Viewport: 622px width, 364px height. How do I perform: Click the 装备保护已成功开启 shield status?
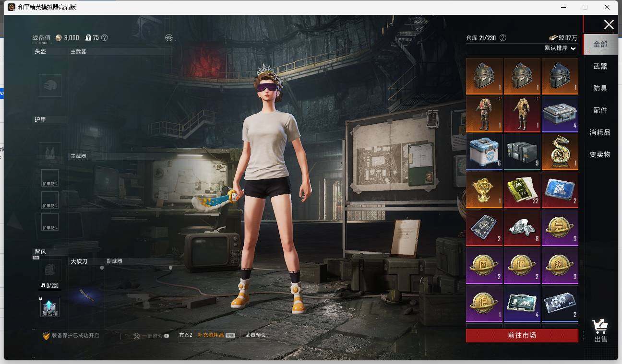71,336
